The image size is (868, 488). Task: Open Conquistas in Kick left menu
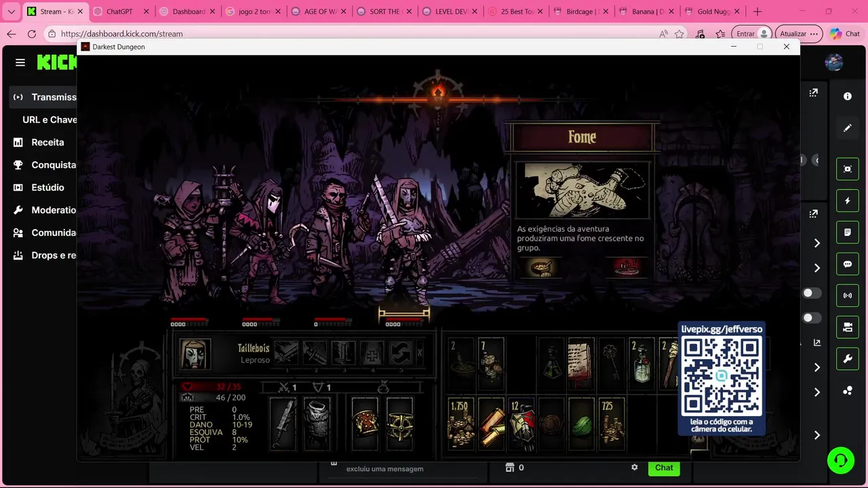(x=45, y=165)
